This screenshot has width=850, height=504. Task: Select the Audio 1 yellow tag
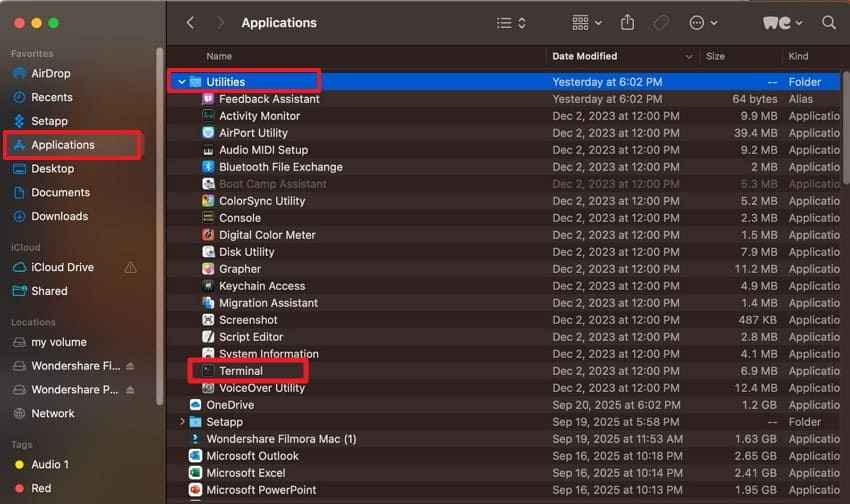[x=49, y=464]
